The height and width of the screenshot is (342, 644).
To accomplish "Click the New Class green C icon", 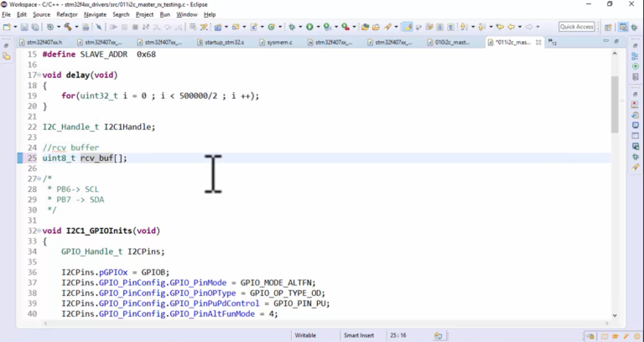I will pyautogui.click(x=271, y=27).
